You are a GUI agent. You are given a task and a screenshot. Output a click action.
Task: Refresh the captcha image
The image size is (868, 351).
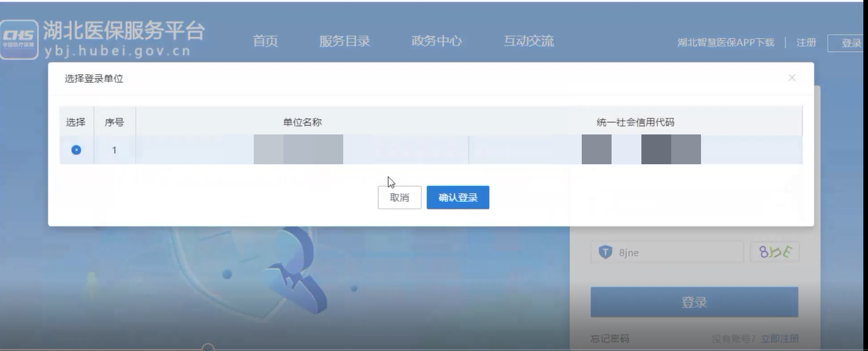click(x=775, y=252)
